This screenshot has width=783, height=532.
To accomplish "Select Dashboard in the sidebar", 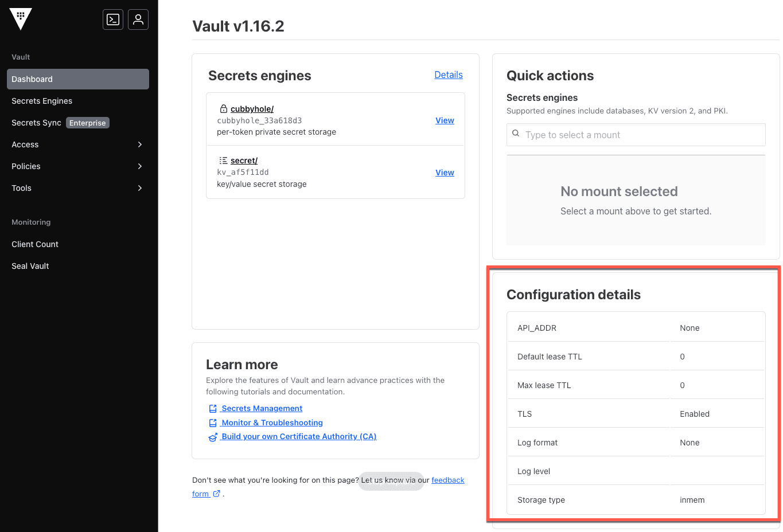I will click(x=78, y=79).
